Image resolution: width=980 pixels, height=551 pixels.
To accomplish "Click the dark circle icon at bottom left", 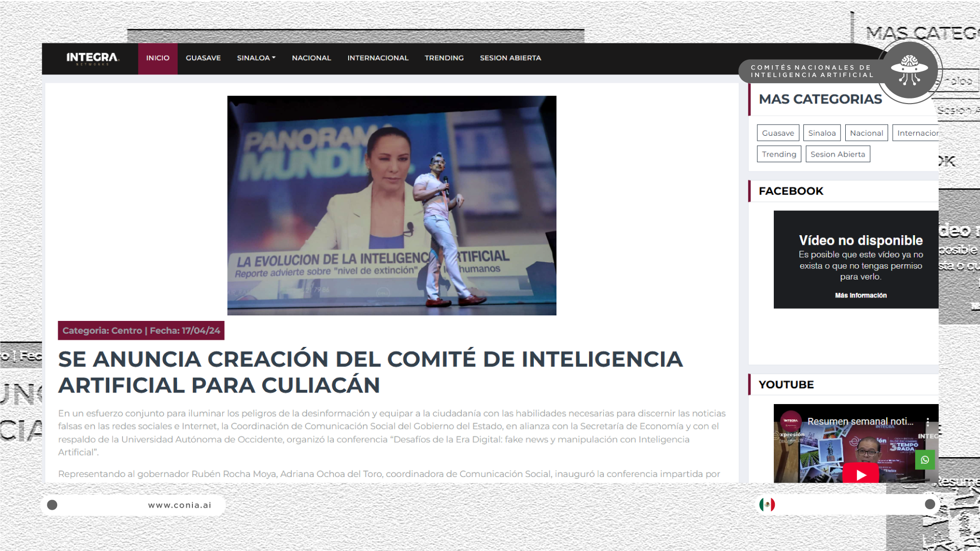I will coord(53,505).
